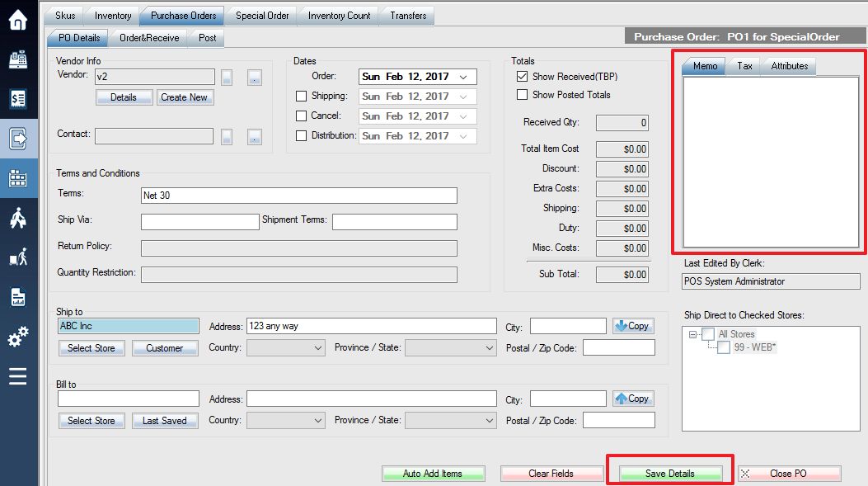
Task: Open the settings gears icon in sidebar
Action: 17,337
